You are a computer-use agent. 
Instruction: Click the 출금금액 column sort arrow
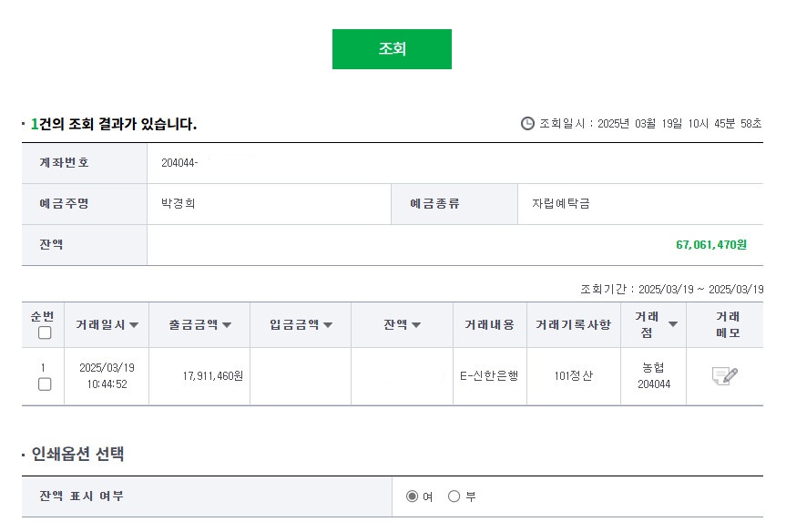click(x=227, y=325)
